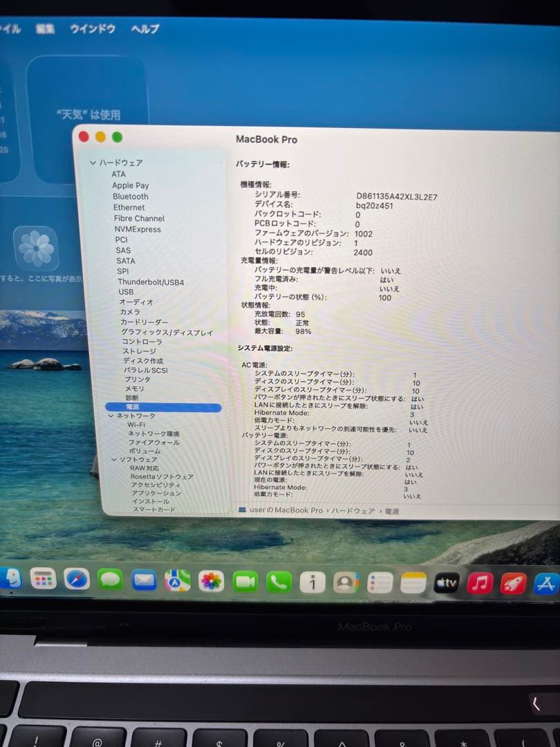Select ファイアウォール in the sidebar
Screen dimensions: 560x747
tap(154, 442)
